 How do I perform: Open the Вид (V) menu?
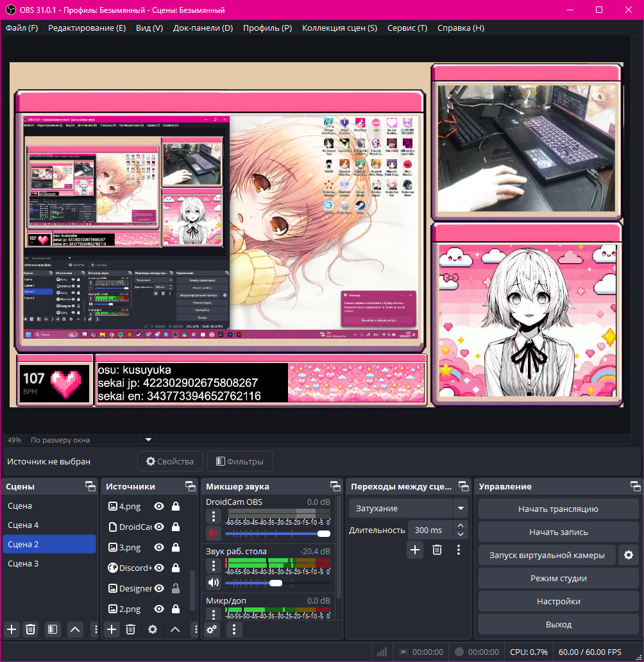(149, 28)
